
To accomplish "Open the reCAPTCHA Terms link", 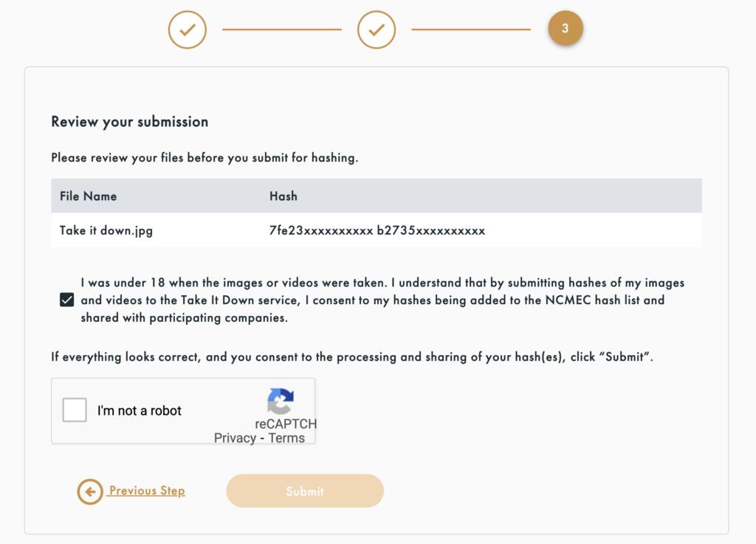I will (286, 438).
